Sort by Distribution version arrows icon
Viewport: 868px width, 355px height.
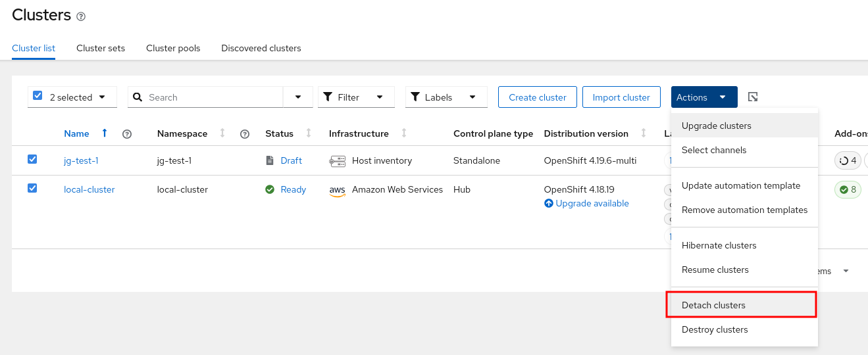[644, 133]
